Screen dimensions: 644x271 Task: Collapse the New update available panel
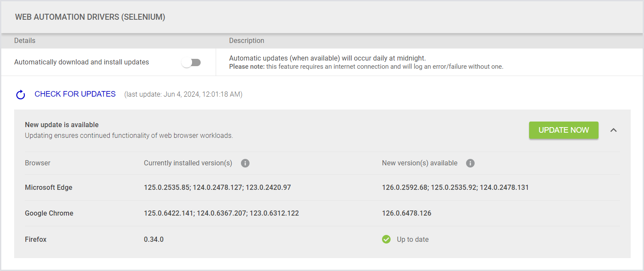[x=614, y=130]
